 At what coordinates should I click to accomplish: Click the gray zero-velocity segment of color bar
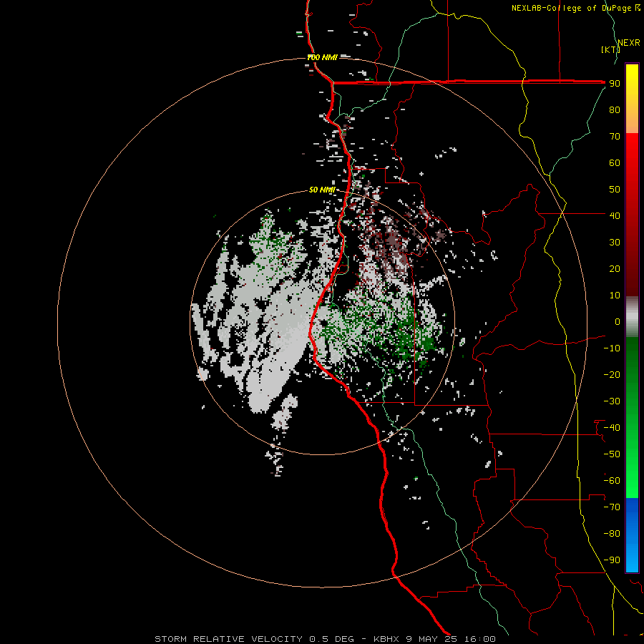[x=632, y=317]
